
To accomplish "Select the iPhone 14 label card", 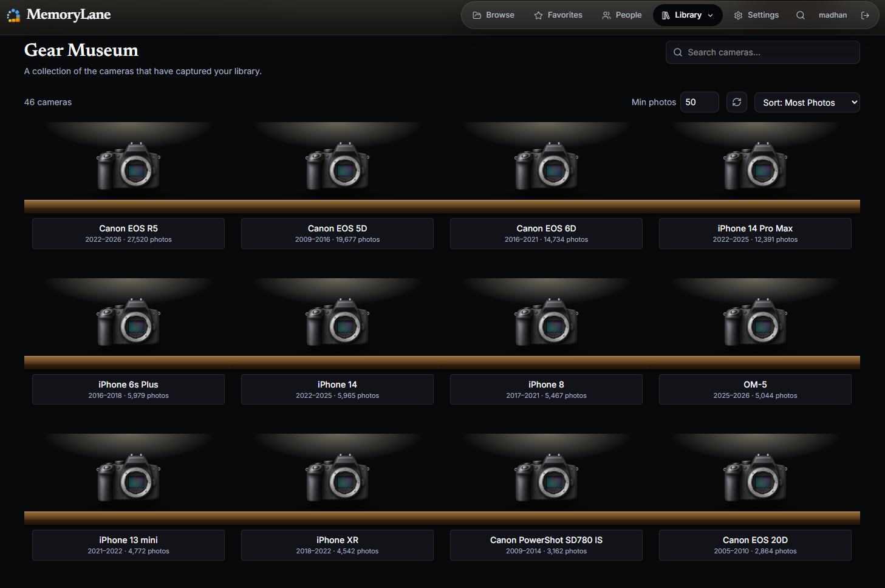I will click(x=338, y=389).
